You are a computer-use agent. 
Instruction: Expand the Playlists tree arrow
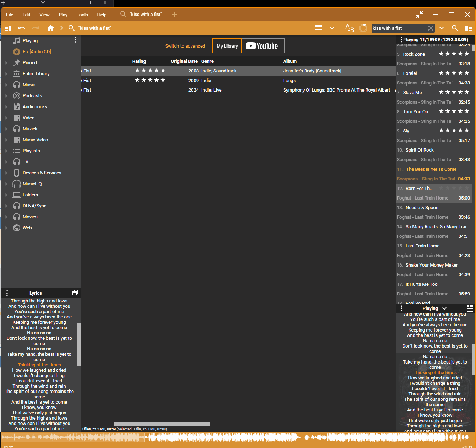(x=6, y=151)
